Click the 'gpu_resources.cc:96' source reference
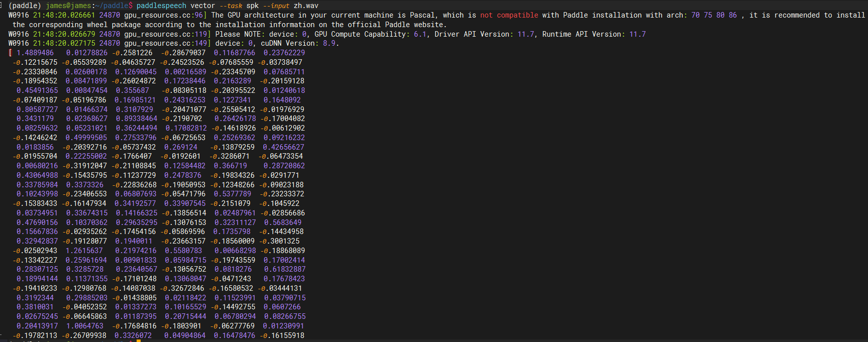The width and height of the screenshot is (868, 342). point(163,15)
